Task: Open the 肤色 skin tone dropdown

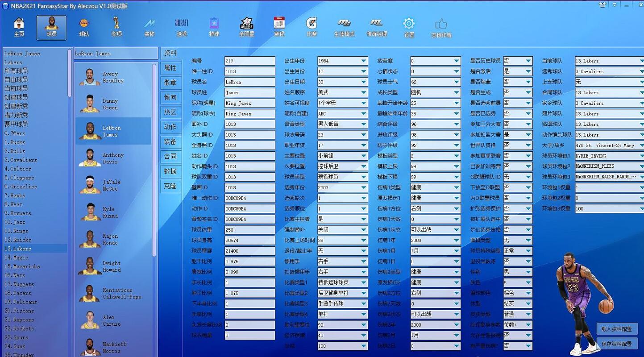Action: [518, 282]
